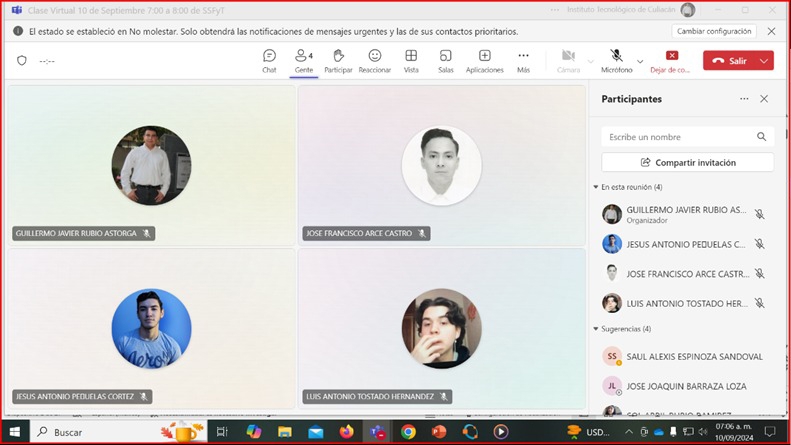The width and height of the screenshot is (791, 445).
Task: Click the SS avatar in suggestions
Action: [x=612, y=356]
